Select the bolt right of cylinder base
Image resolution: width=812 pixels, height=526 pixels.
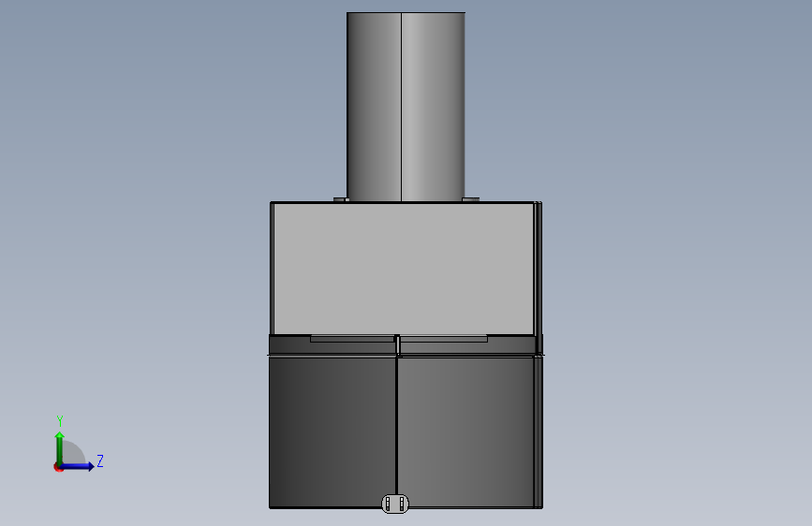point(471,199)
